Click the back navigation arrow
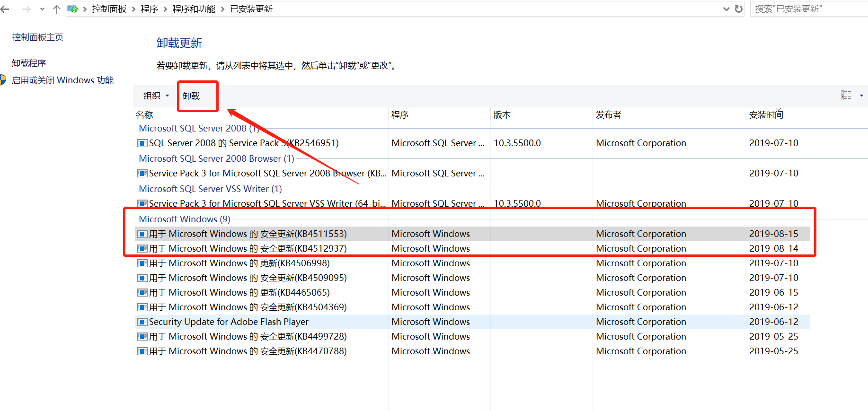868x411 pixels. (5, 9)
